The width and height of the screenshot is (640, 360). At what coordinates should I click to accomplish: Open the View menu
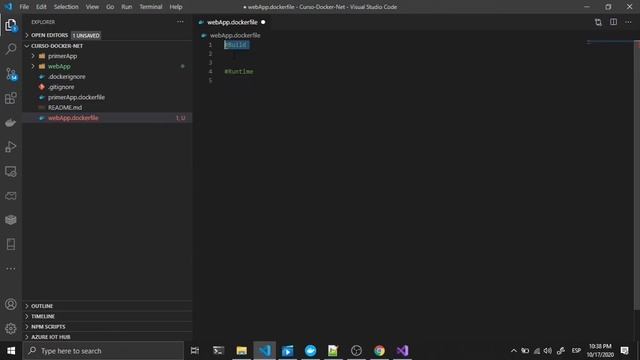(x=92, y=7)
